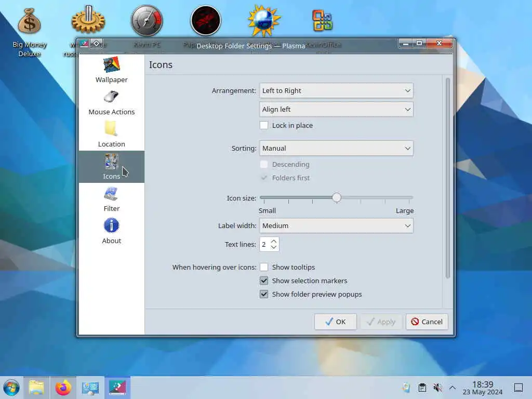Select the Location folder icon in the sidebar

point(111,129)
